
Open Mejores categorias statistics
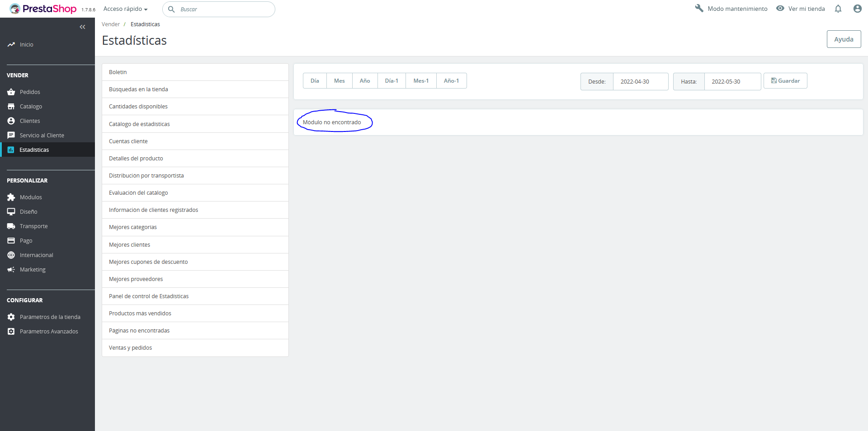[195, 227]
